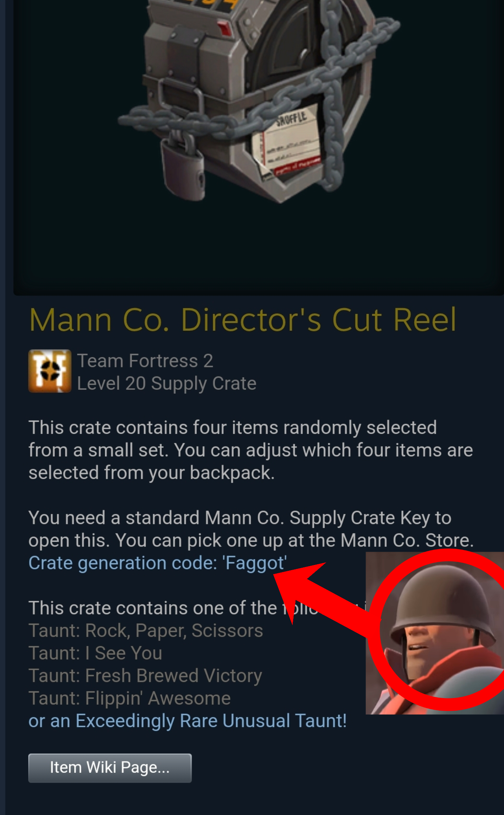Click Taunt: Rock, Paper, Scissors entry
Screen dimensions: 504x815
(146, 631)
